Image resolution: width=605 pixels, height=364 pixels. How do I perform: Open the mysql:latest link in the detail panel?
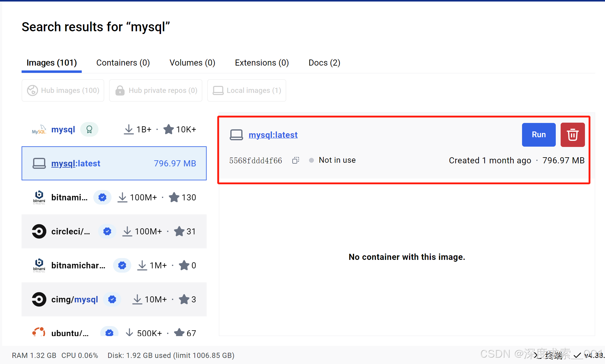tap(273, 135)
